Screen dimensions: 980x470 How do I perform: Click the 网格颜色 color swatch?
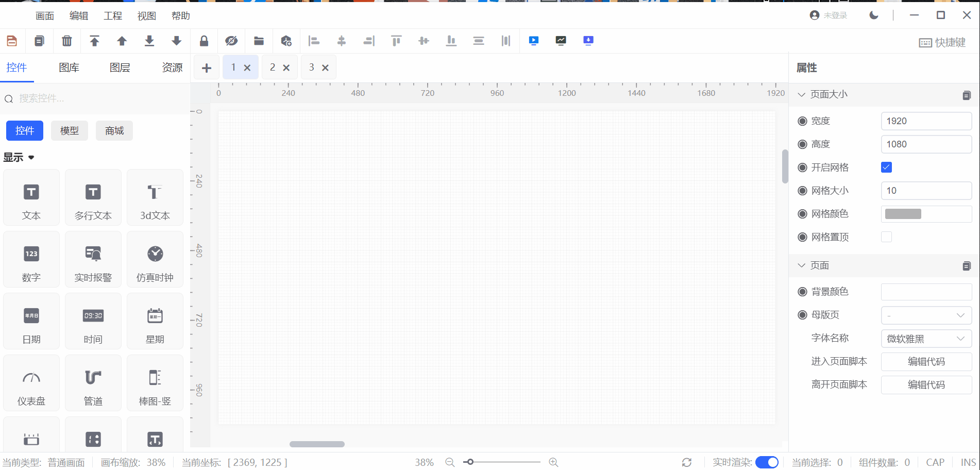click(902, 214)
